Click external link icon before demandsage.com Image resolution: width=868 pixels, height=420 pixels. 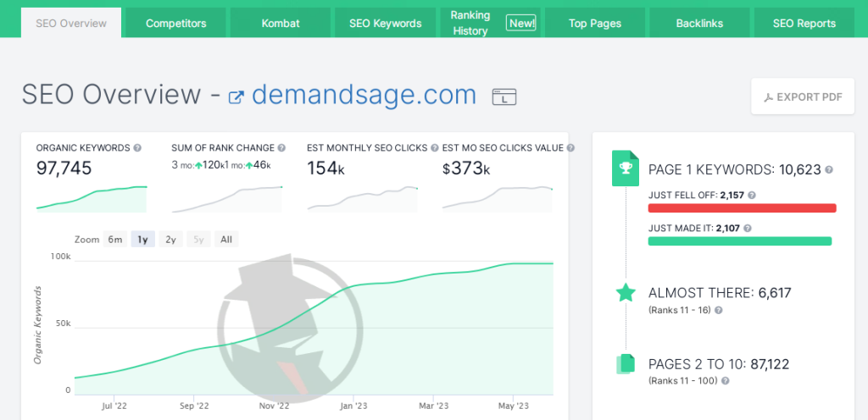[x=236, y=97]
